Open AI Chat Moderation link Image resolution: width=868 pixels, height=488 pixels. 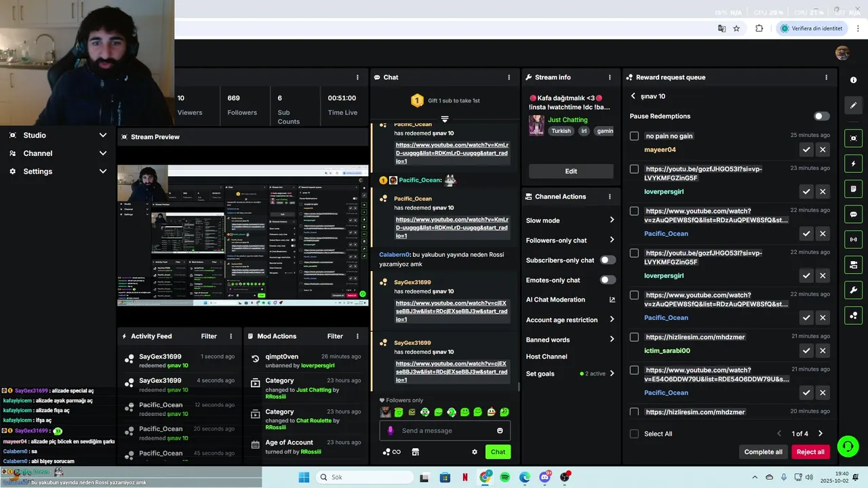(570, 300)
